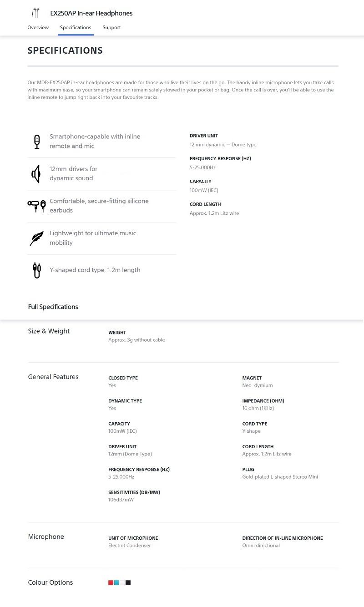364x607 pixels.
Task: Click the General Features section label
Action: [53, 377]
